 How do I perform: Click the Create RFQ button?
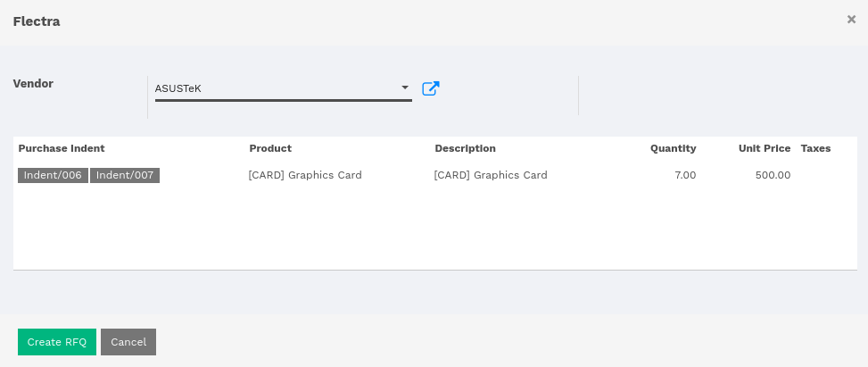tap(57, 342)
